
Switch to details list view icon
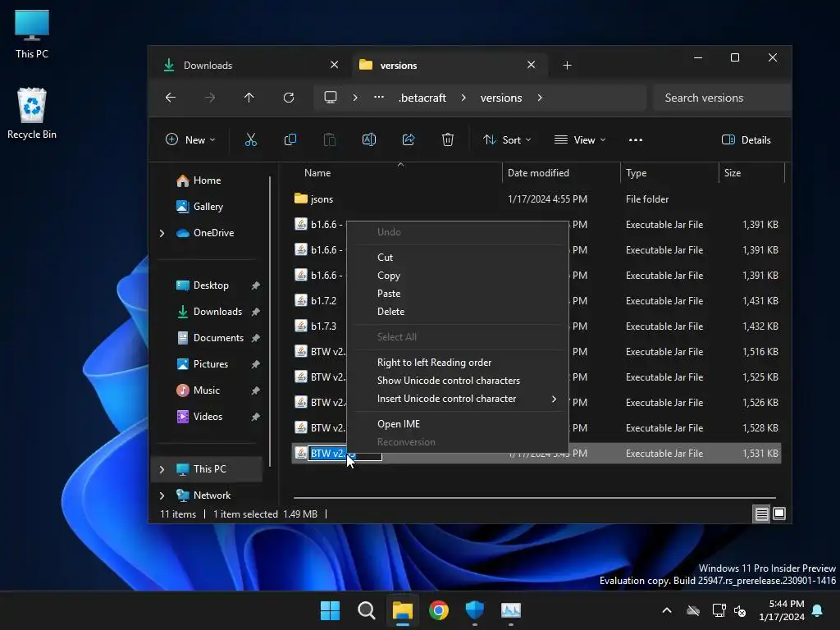tap(762, 514)
